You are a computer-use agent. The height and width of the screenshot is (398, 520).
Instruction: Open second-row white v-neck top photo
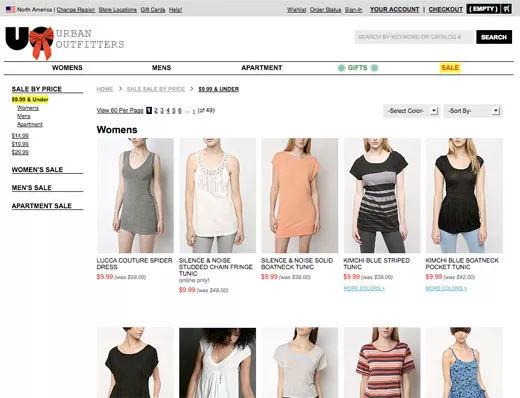pyautogui.click(x=217, y=363)
